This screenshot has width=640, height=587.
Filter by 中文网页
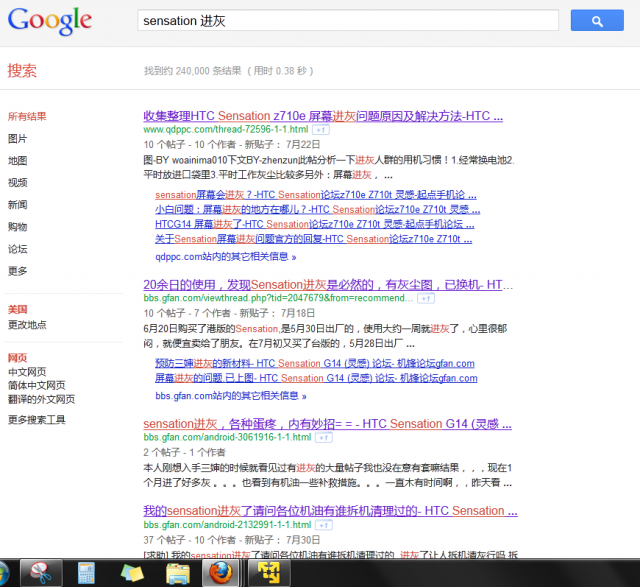coord(27,372)
